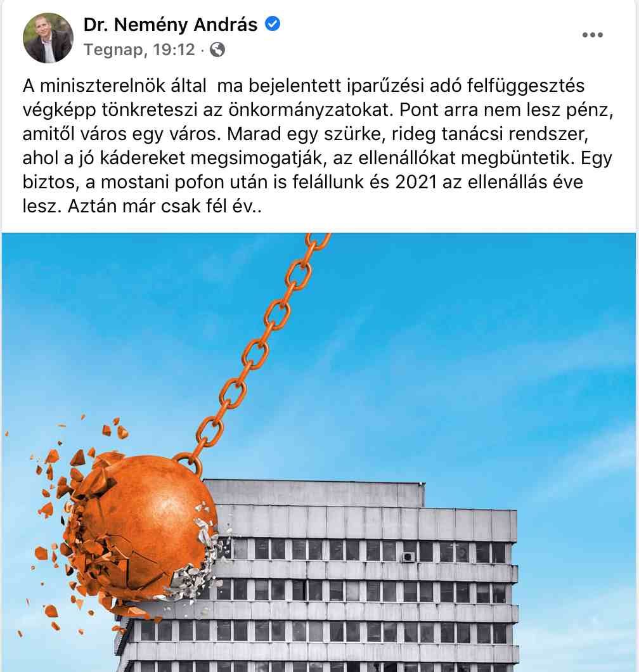The image size is (639, 672).
Task: Open the Dr. Nemény András profile link
Action: [170, 25]
